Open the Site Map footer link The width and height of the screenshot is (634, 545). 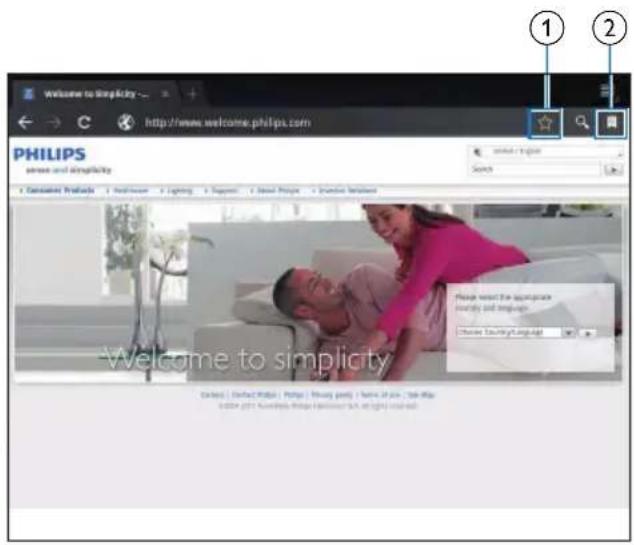pos(421,395)
